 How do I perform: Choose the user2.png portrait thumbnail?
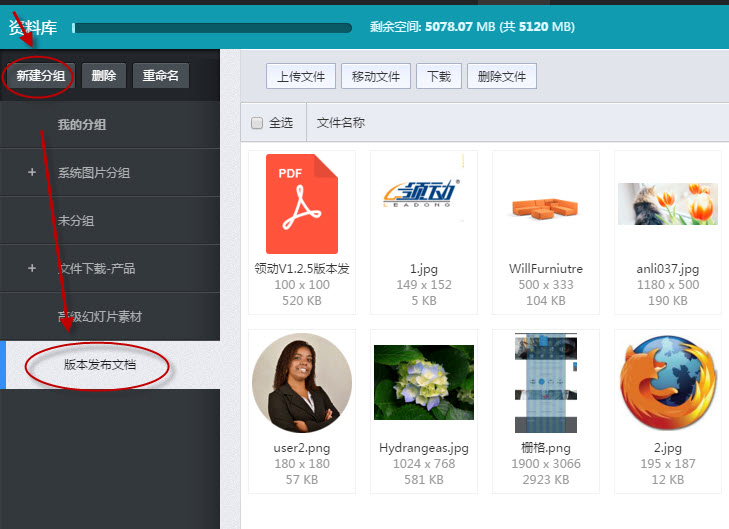tap(301, 382)
